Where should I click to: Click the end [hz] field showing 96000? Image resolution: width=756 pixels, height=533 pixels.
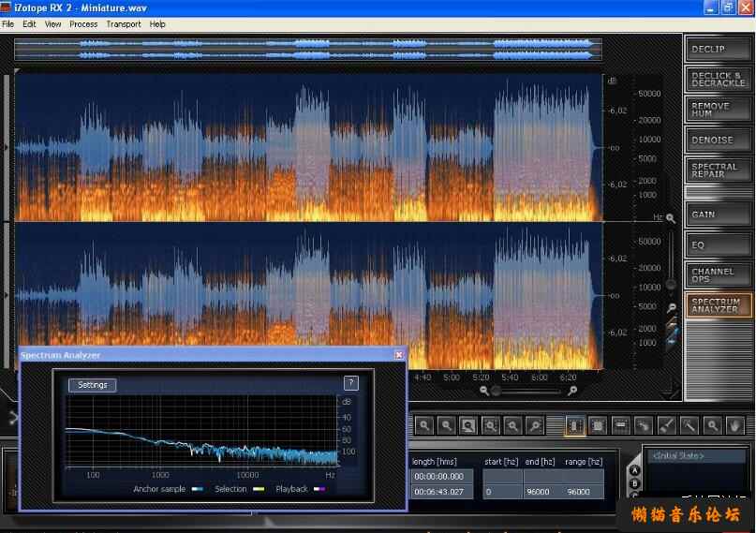tap(543, 492)
